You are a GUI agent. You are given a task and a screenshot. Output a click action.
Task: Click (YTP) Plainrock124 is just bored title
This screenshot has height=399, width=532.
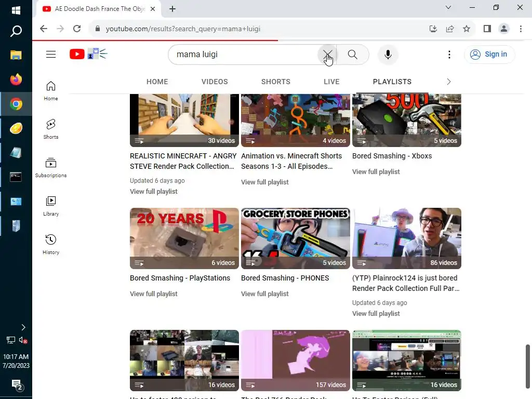[x=406, y=283]
